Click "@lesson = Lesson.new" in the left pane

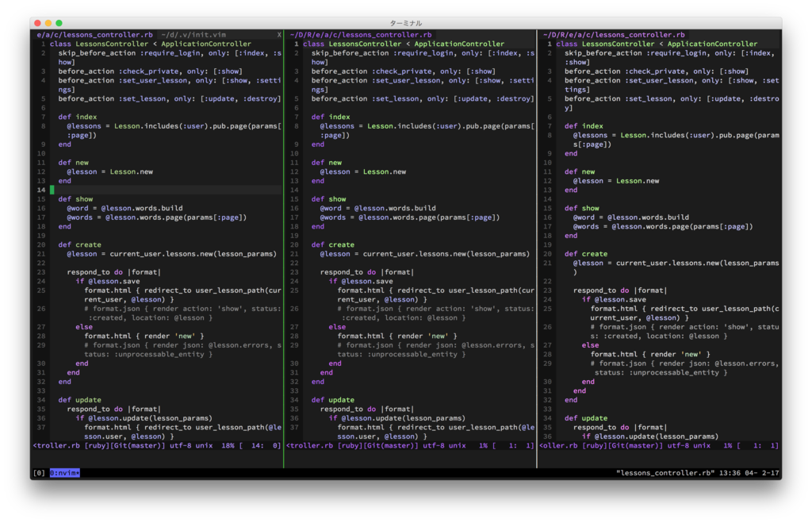[x=109, y=171]
